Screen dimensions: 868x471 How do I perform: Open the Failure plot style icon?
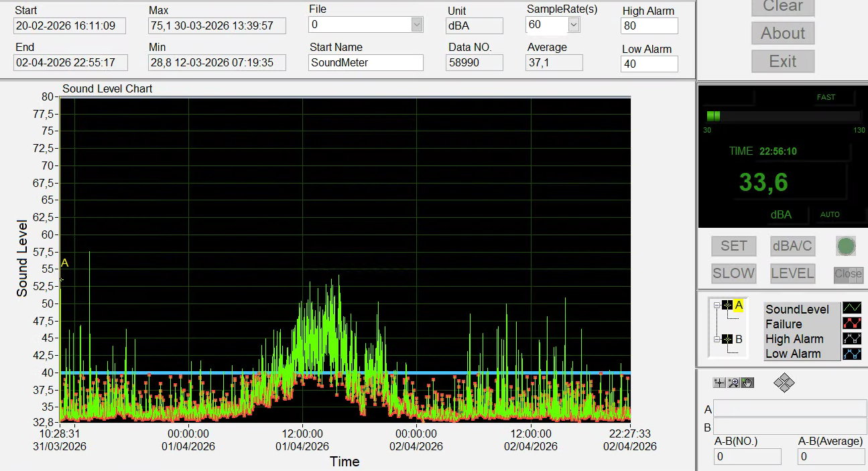(x=852, y=324)
